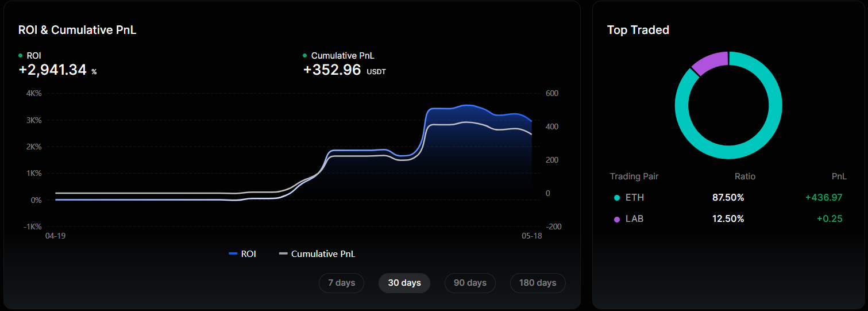Click the purple LAB donut segment
This screenshot has width=868, height=311.
711,62
